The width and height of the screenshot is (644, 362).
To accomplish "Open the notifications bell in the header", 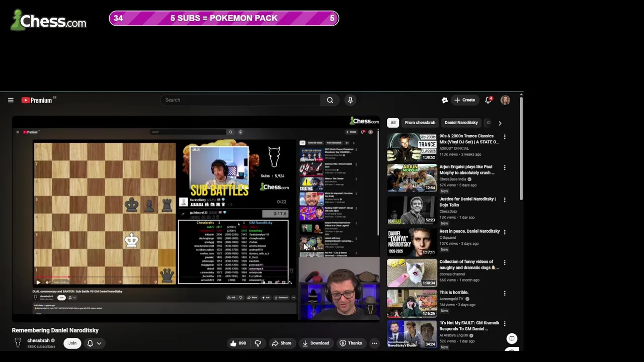I will [x=488, y=100].
